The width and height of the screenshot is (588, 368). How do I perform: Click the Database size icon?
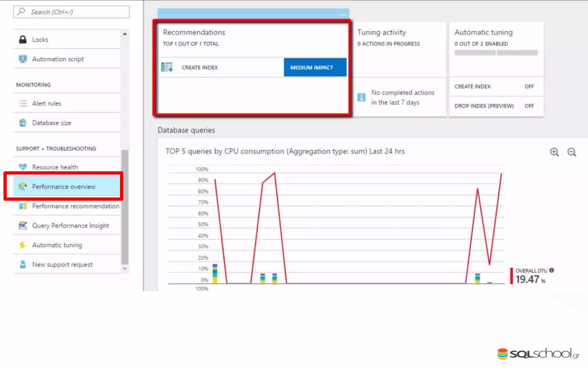(23, 123)
